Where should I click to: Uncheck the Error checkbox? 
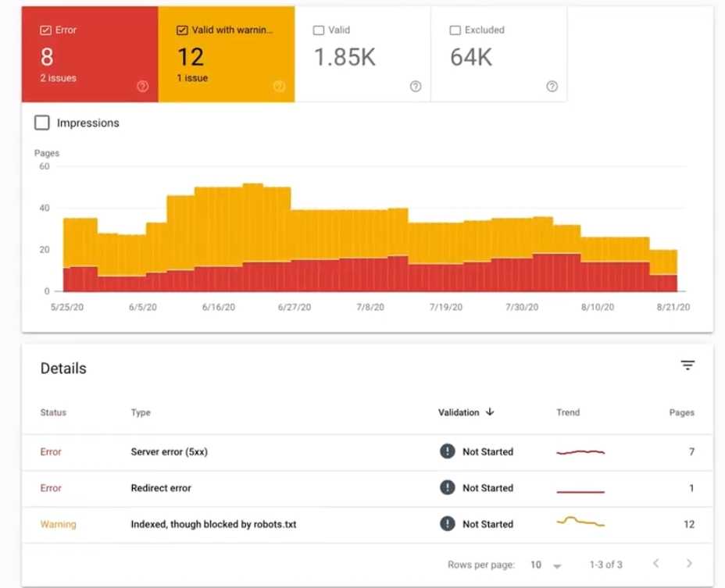45,30
